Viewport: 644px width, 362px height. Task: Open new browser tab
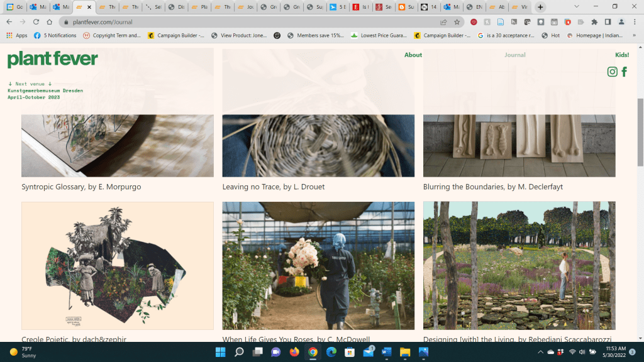pyautogui.click(x=540, y=7)
